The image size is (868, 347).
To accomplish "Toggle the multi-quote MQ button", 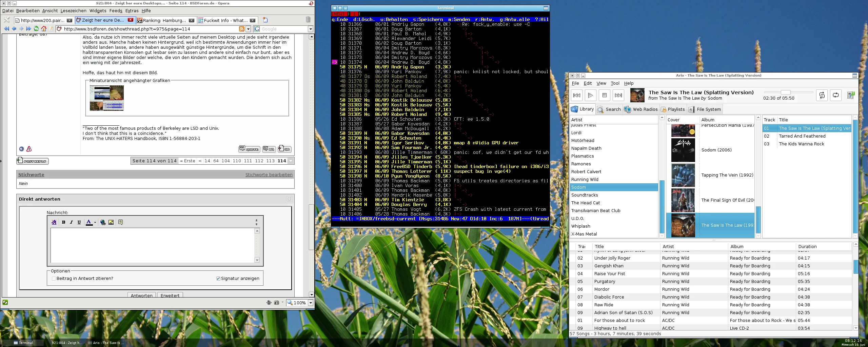I will tap(269, 149).
